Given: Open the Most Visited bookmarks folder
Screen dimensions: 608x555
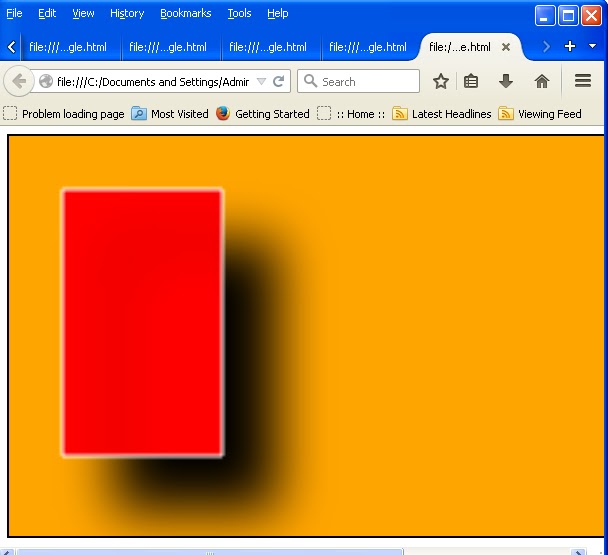Looking at the screenshot, I should (x=170, y=114).
